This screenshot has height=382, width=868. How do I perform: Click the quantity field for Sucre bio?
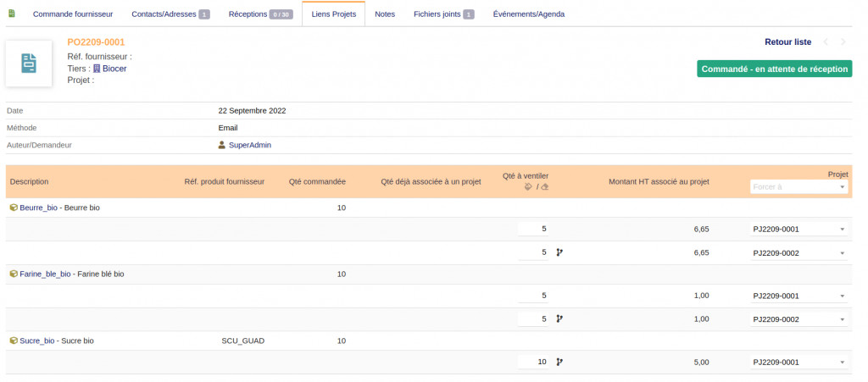[533, 362]
